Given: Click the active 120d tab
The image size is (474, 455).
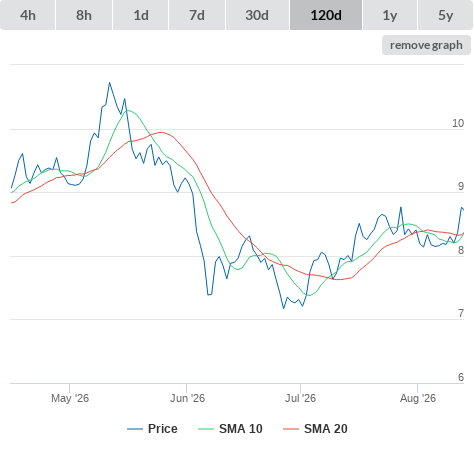Looking at the screenshot, I should pyautogui.click(x=326, y=15).
